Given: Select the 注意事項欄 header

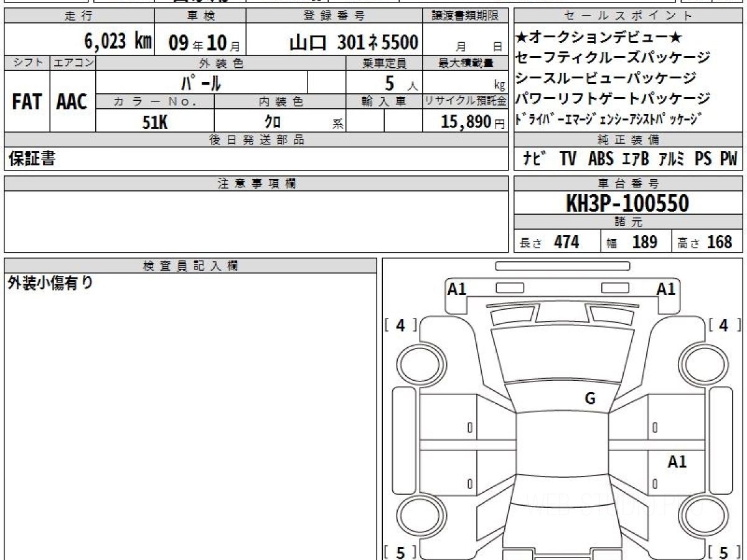Looking at the screenshot, I should 256,184.
